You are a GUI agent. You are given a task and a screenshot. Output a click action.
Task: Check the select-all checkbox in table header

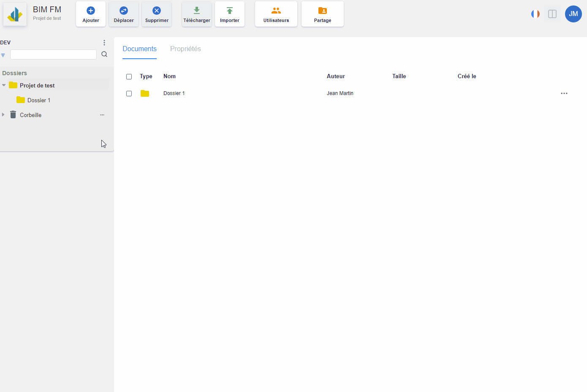coord(129,76)
